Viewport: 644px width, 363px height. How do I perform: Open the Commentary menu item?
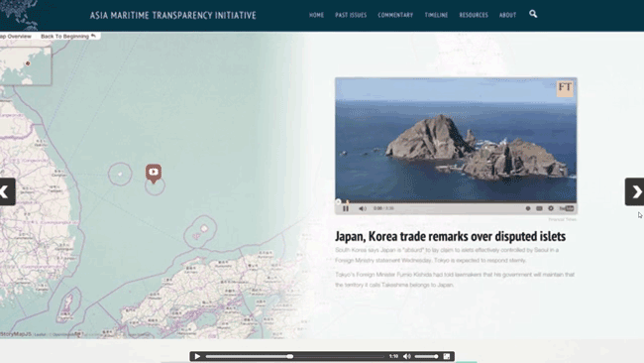[x=395, y=15]
